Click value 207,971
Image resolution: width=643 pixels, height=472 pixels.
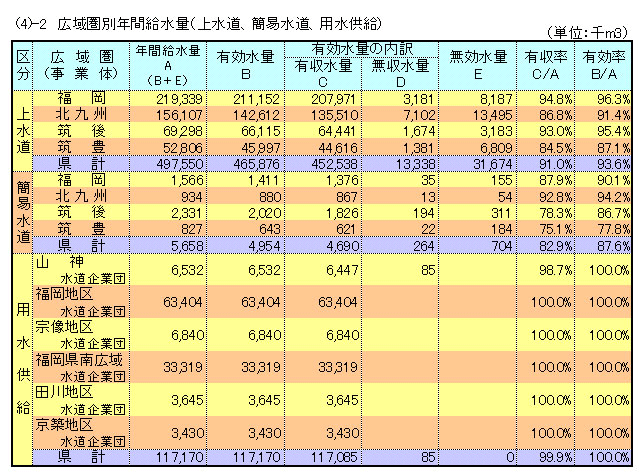click(x=334, y=99)
